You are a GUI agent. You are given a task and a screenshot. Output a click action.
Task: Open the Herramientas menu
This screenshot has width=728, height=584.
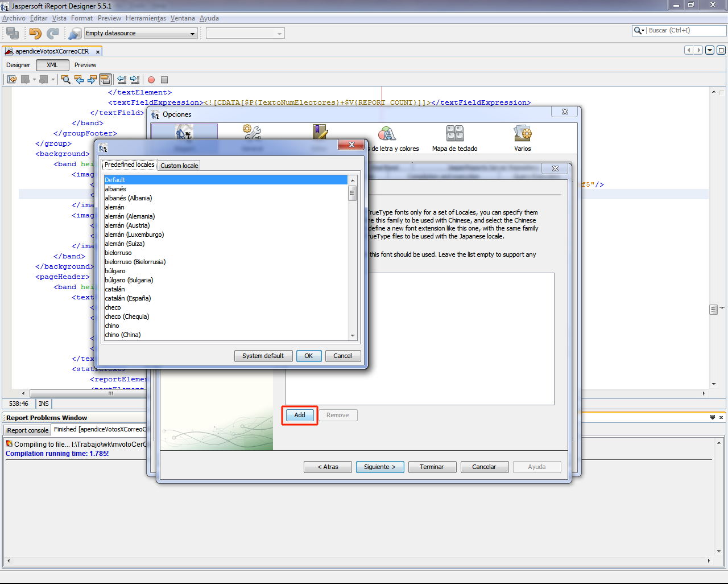(x=146, y=18)
